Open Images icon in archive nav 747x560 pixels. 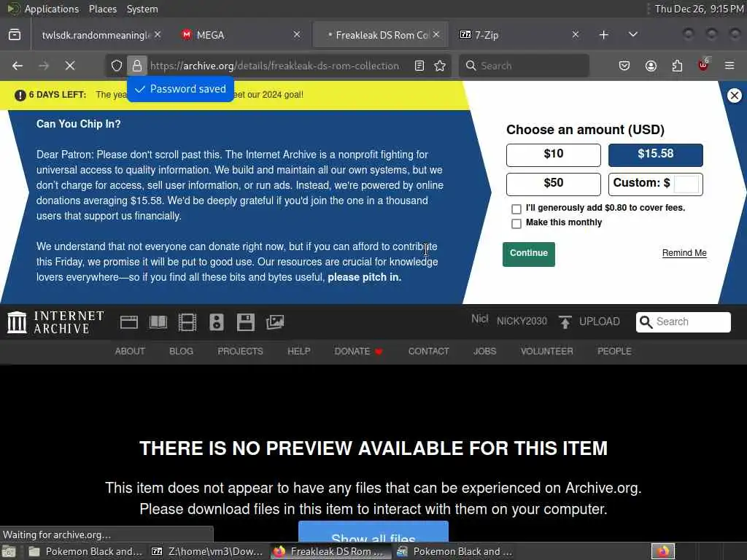coord(275,322)
